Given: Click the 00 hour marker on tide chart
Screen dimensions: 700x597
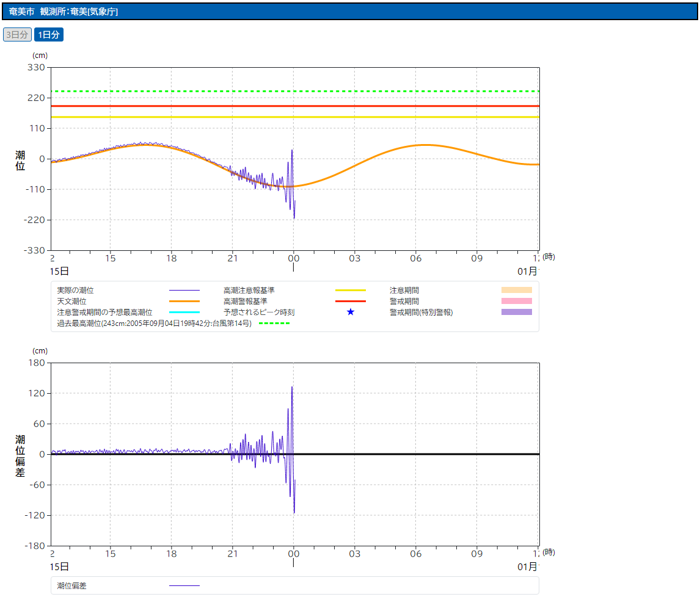Looking at the screenshot, I should (x=294, y=258).
